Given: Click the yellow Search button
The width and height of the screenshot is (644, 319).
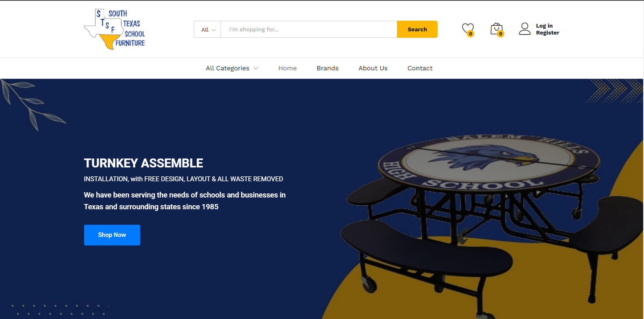Looking at the screenshot, I should (x=417, y=29).
